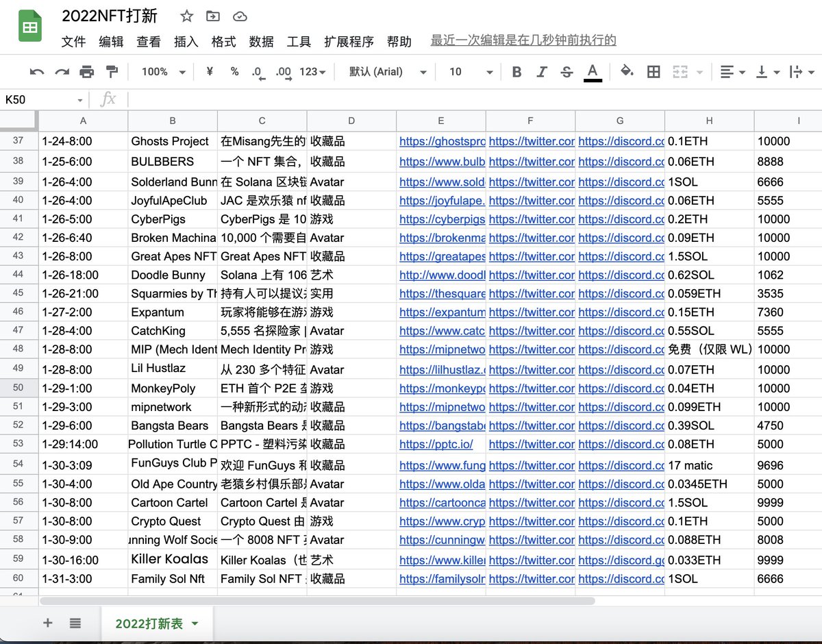
Task: Open font size 10 dropdown
Action: tap(471, 72)
